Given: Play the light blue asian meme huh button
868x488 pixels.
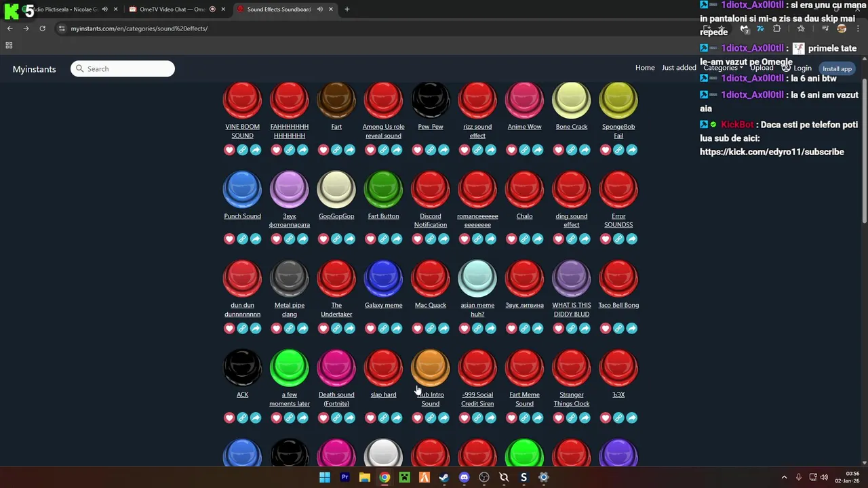Looking at the screenshot, I should pyautogui.click(x=477, y=279).
